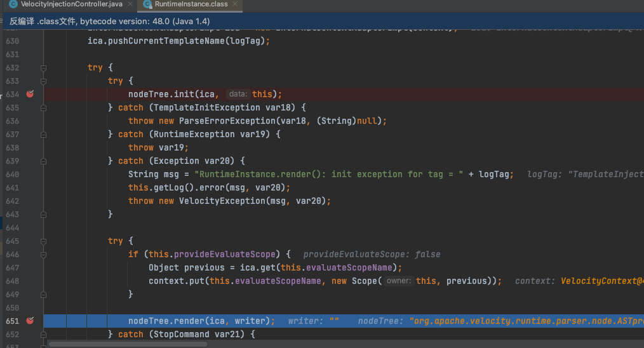
Task: Click TemplateInitException in the catch clause
Action: 206,108
